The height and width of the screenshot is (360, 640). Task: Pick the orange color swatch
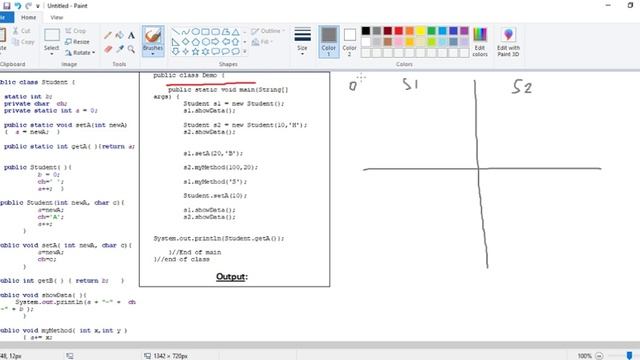409,31
